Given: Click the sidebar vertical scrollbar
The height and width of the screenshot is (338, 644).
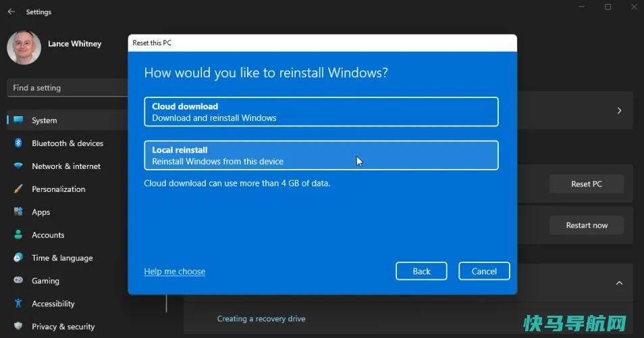Looking at the screenshot, I should (x=166, y=304).
